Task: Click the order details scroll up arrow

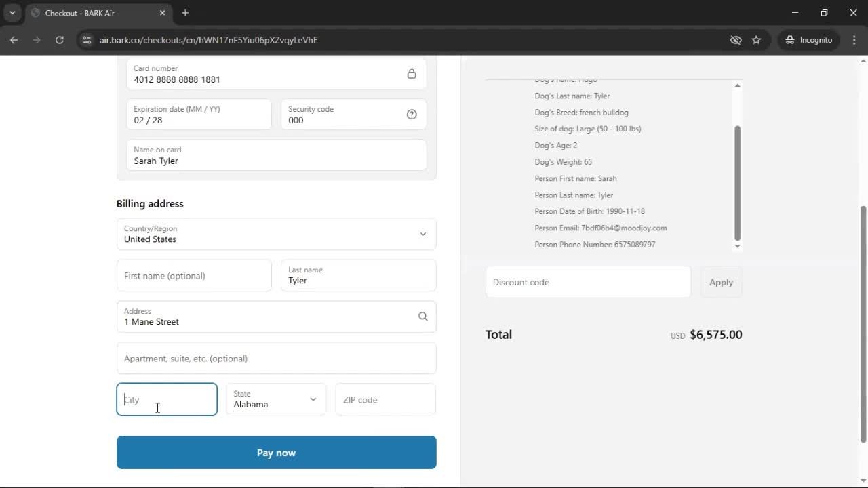Action: pyautogui.click(x=737, y=85)
